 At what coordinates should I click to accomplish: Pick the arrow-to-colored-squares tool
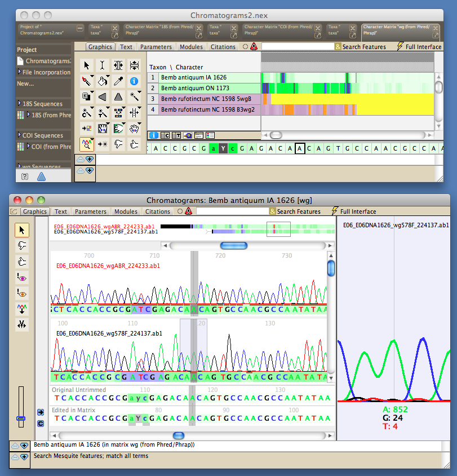86,129
